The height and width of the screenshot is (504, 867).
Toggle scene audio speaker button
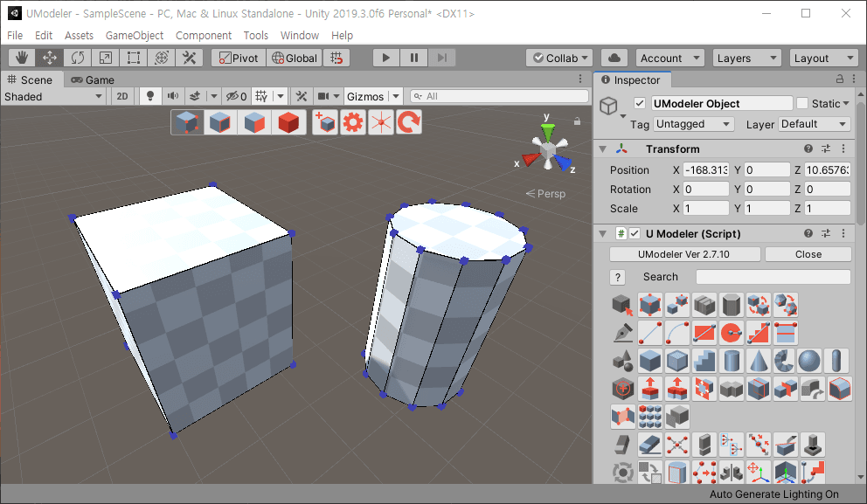173,96
